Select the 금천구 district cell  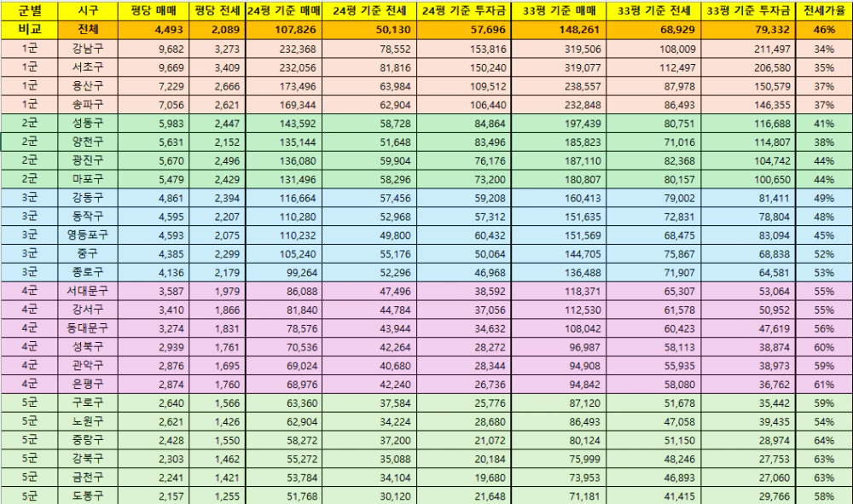[x=88, y=478]
